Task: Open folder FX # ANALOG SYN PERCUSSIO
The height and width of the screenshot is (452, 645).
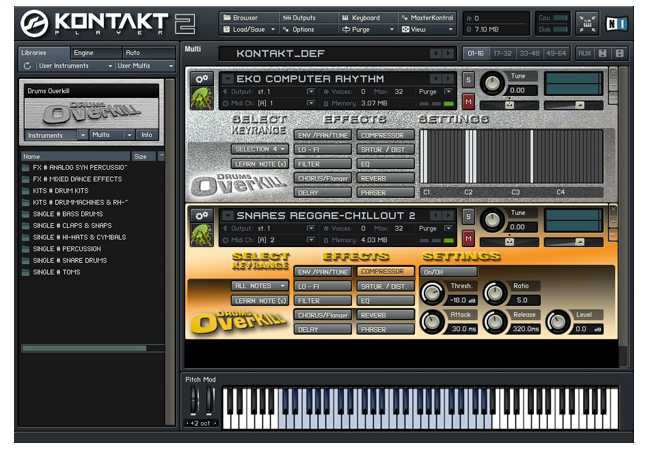Action: [74, 167]
